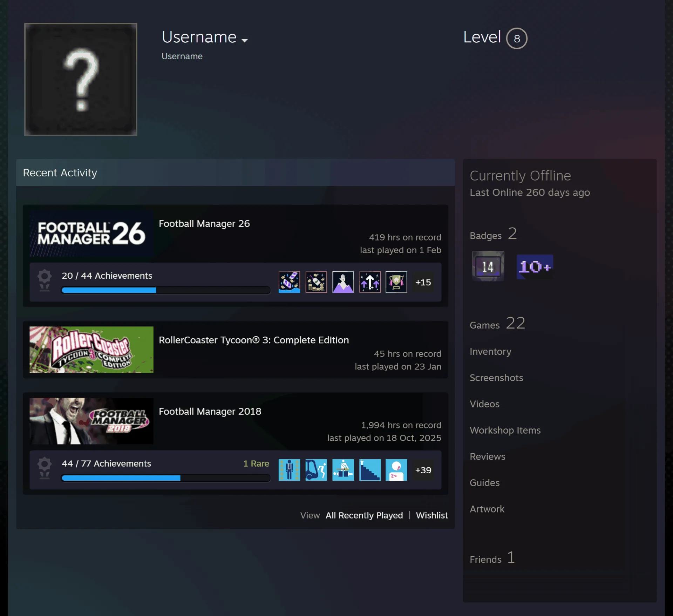
Task: Click the FM26 achievement trophy icon
Action: coord(45,280)
